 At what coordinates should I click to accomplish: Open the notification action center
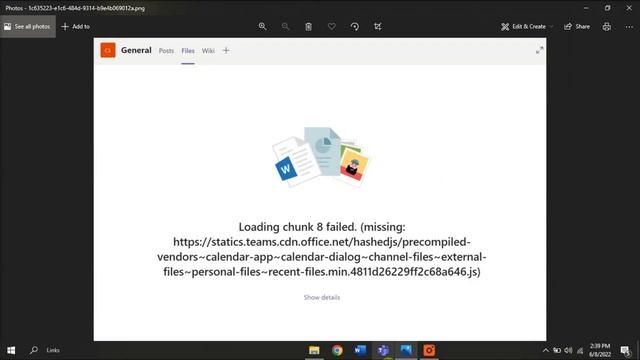(x=625, y=350)
